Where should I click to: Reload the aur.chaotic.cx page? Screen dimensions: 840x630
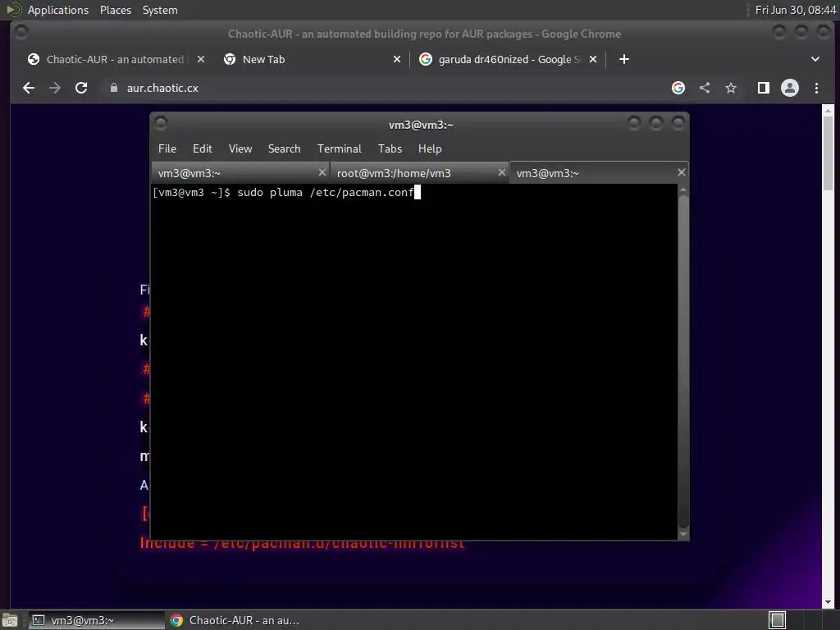[x=81, y=88]
